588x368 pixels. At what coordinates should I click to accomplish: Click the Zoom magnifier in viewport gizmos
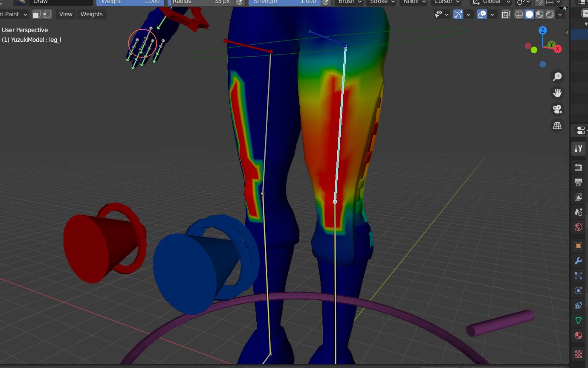(557, 76)
